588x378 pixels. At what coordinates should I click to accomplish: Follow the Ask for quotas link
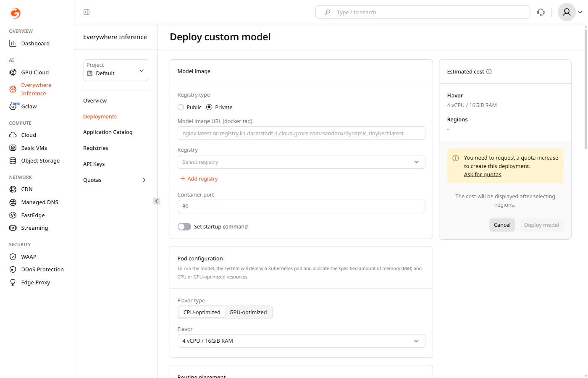click(483, 174)
